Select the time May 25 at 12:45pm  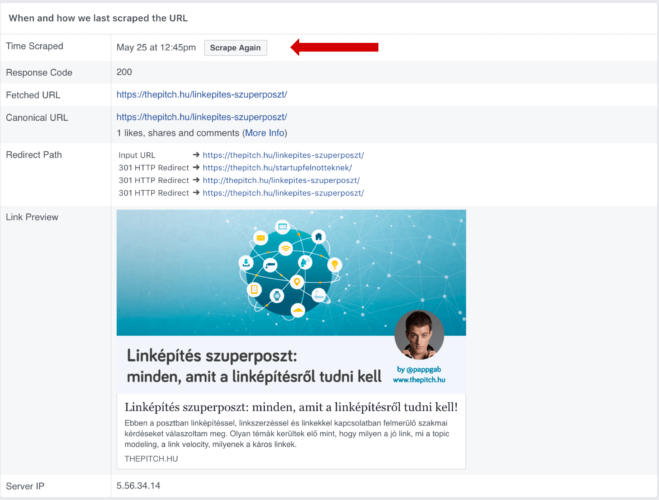pyautogui.click(x=156, y=47)
